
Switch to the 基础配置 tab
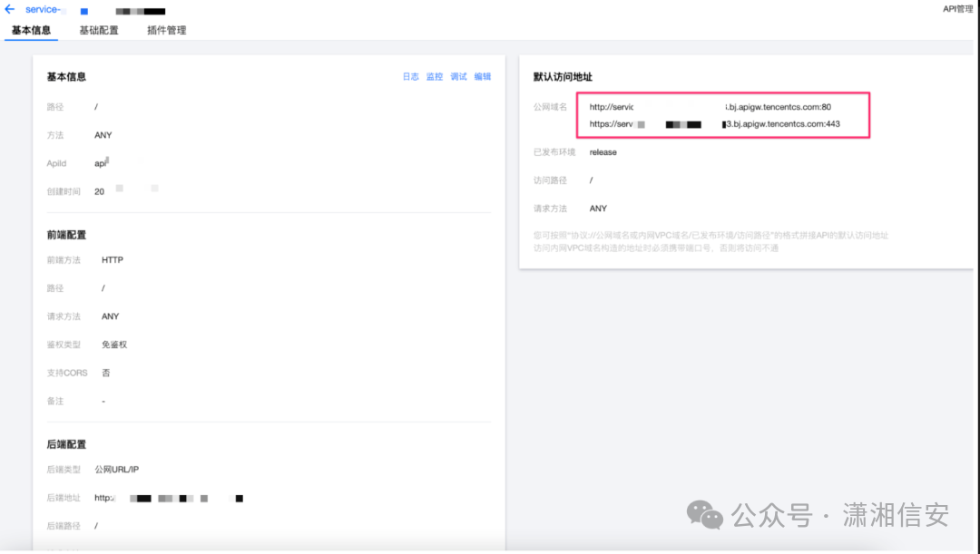[x=99, y=30]
